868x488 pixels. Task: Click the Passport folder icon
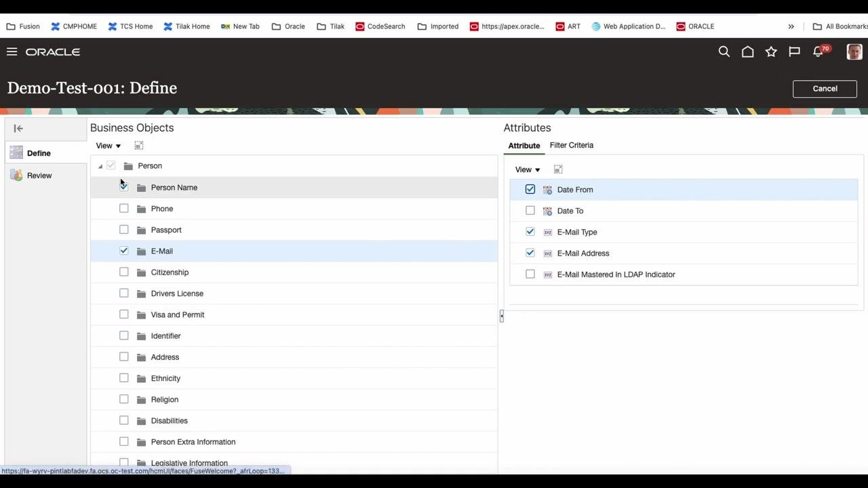pyautogui.click(x=141, y=230)
